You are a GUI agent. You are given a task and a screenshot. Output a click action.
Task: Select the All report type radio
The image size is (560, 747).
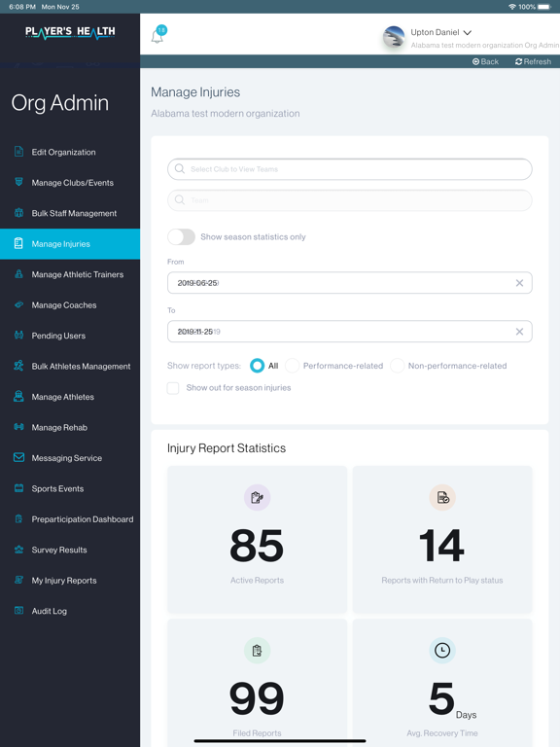click(257, 366)
